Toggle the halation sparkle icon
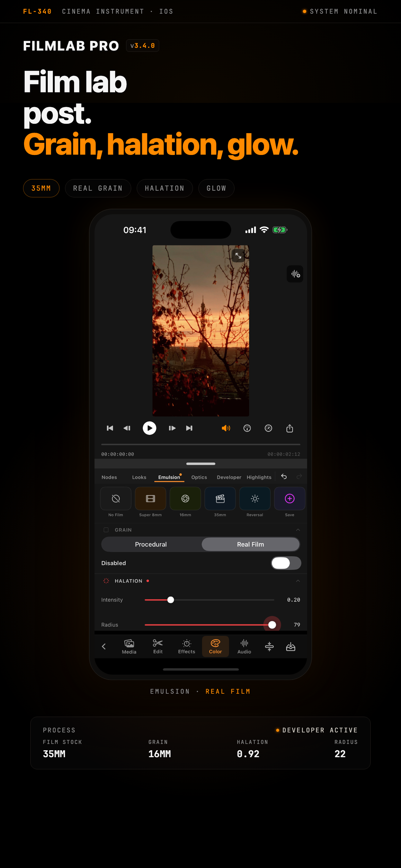401x868 pixels. click(106, 581)
